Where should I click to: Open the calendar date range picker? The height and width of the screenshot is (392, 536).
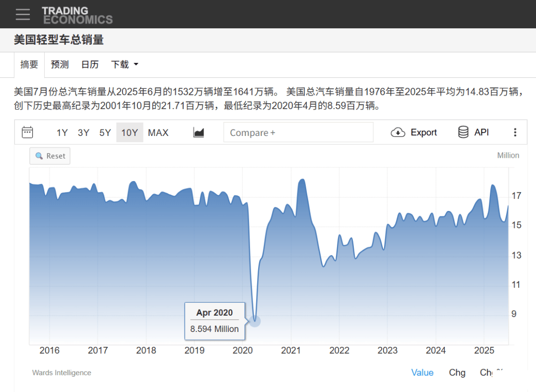click(x=27, y=132)
